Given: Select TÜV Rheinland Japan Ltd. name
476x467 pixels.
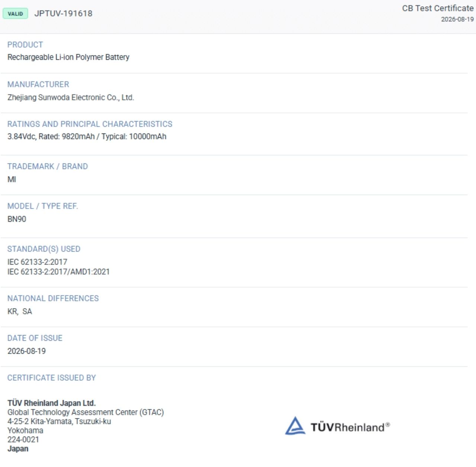Looking at the screenshot, I should tap(52, 403).
